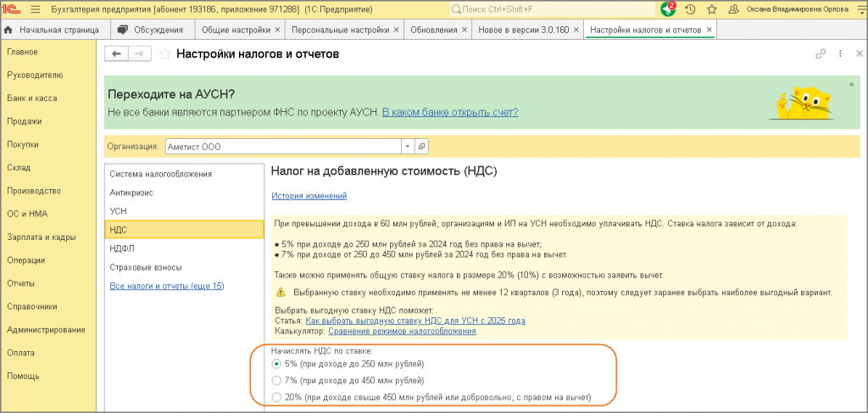Switch to the Обновления tab
868x413 pixels.
coord(433,30)
